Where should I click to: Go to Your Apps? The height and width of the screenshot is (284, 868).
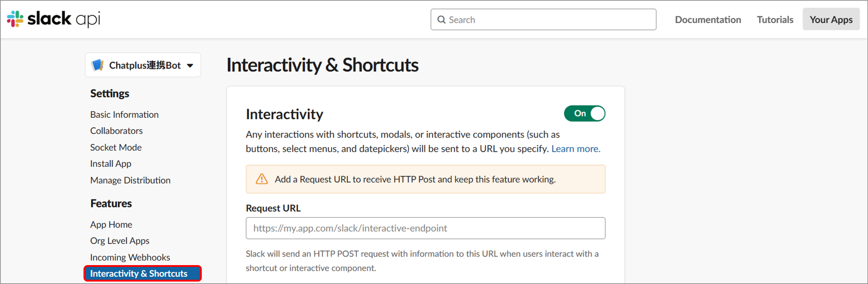click(831, 20)
